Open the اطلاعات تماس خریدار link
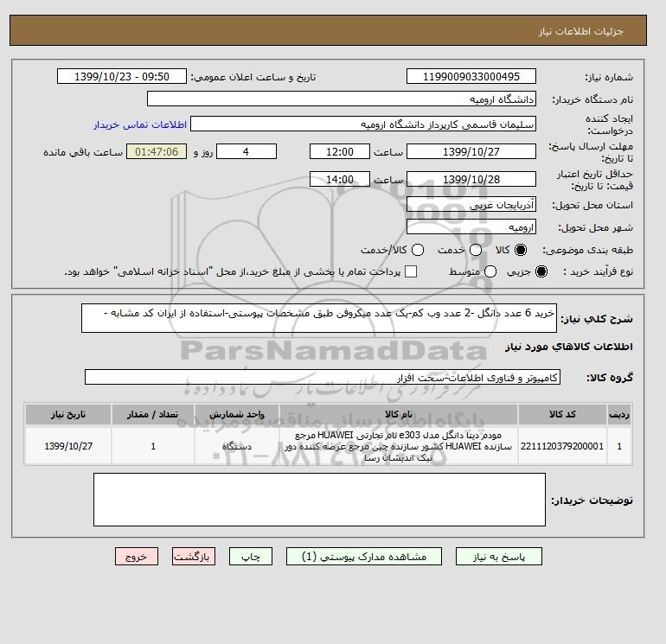The width and height of the screenshot is (666, 644). tap(140, 124)
